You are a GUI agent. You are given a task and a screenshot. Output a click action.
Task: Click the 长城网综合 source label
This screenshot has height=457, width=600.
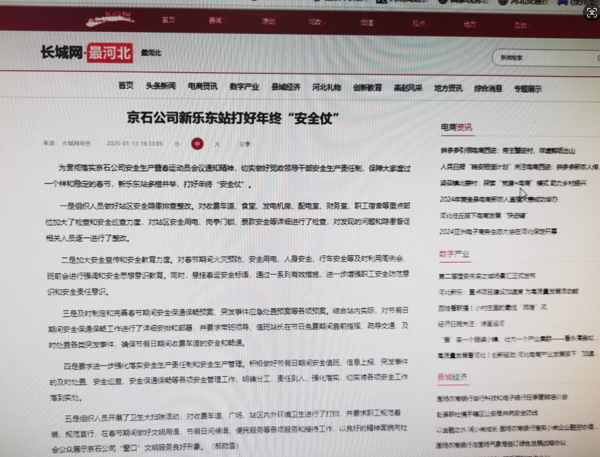(76, 143)
